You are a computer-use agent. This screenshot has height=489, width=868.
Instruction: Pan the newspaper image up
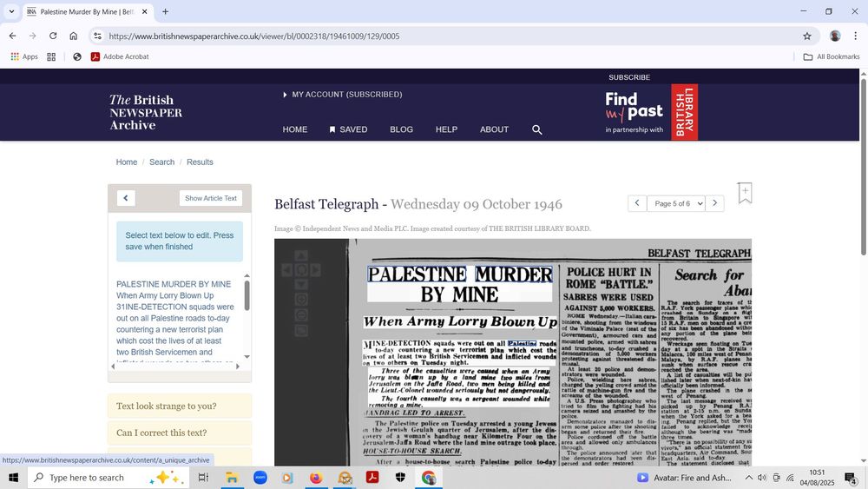point(301,256)
